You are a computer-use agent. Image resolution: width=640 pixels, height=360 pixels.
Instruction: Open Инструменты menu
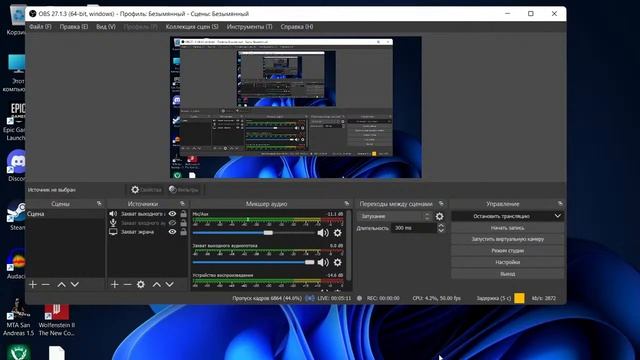tap(249, 27)
